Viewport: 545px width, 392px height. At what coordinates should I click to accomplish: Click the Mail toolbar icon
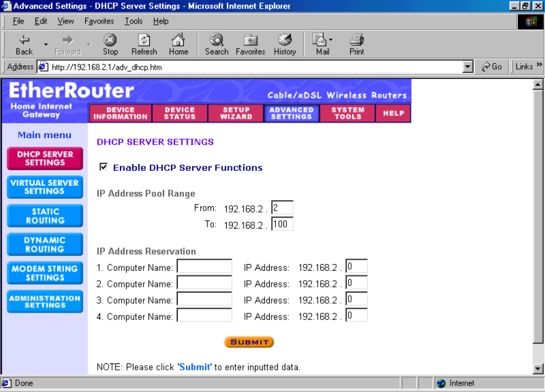pyautogui.click(x=319, y=40)
